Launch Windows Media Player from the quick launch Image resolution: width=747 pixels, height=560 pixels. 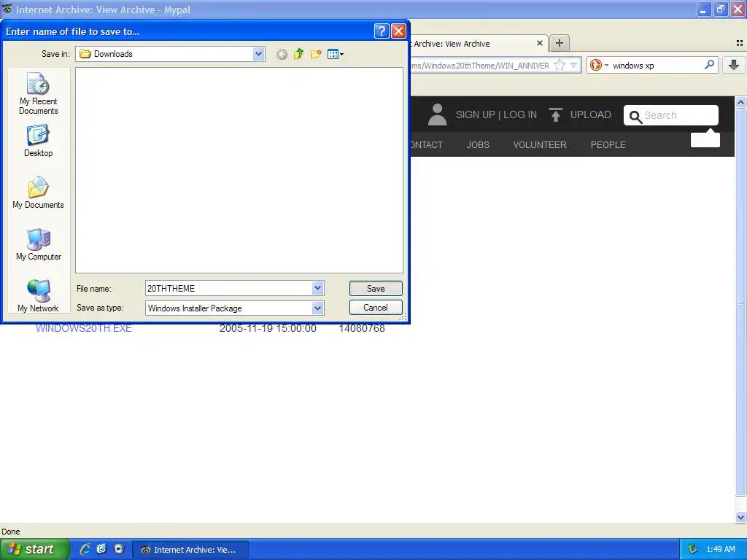119,549
